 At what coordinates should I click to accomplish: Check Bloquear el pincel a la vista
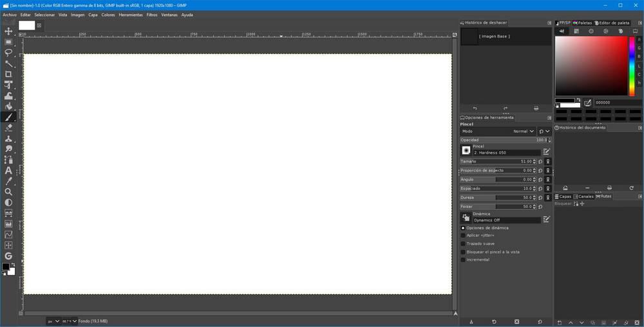point(463,252)
